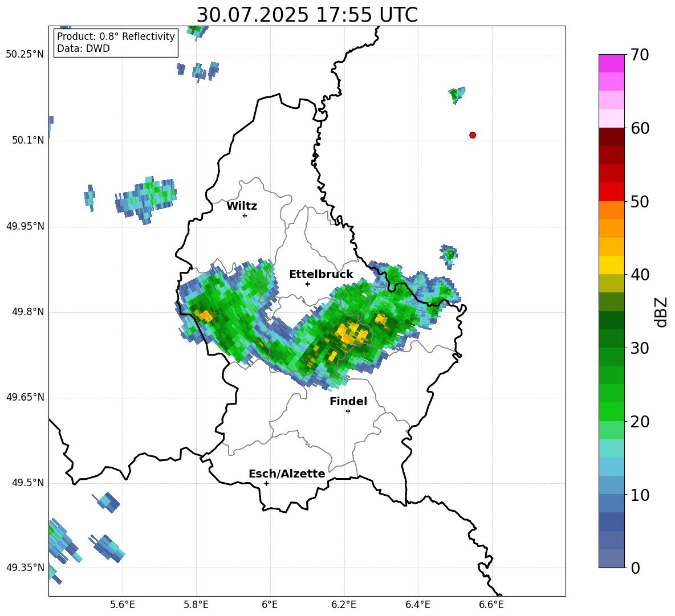
Task: Click the 0 tick on the colorbar
Action: pos(635,568)
